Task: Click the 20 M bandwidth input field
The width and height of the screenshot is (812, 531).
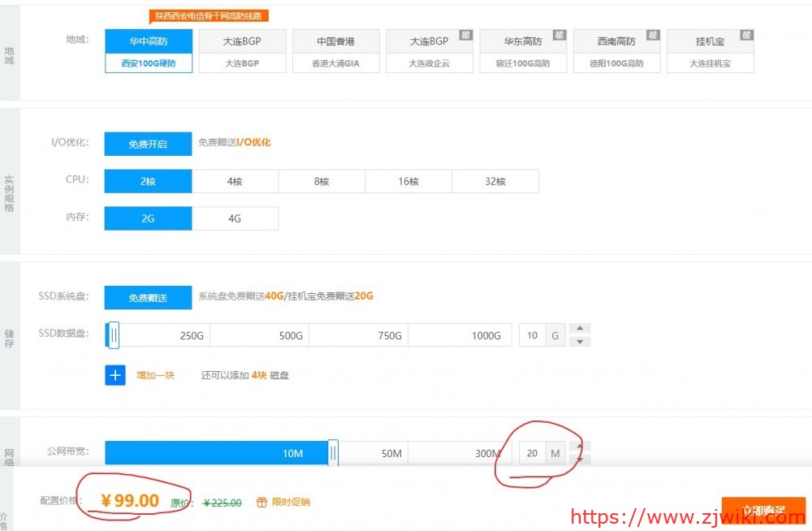Action: tap(532, 452)
